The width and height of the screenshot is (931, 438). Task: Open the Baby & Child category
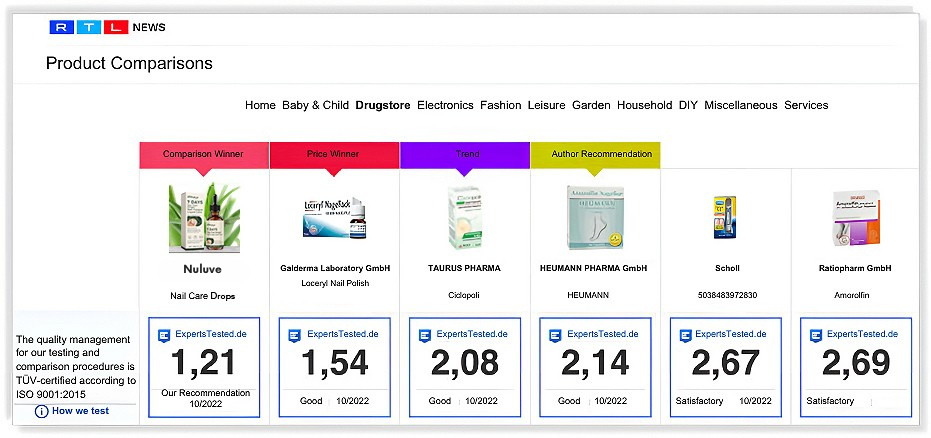click(x=315, y=105)
